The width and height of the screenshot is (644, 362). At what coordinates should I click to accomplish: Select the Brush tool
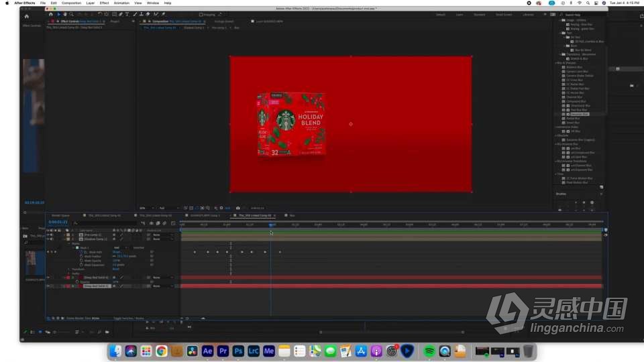(135, 14)
